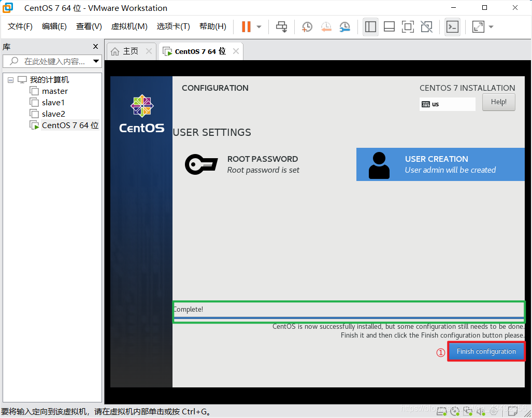Screen dimensions: 532x418
Task: Open the 查看(V) menu
Action: [x=89, y=26]
